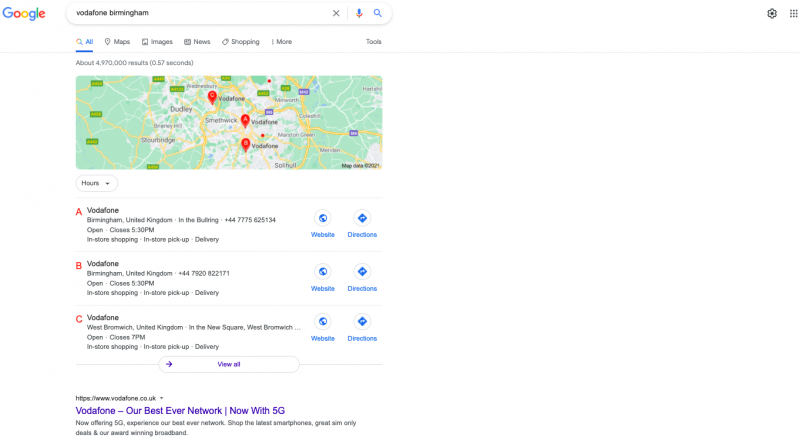Get Directions icon for Vodafone listing A
This screenshot has height=438, width=800.
coord(362,218)
